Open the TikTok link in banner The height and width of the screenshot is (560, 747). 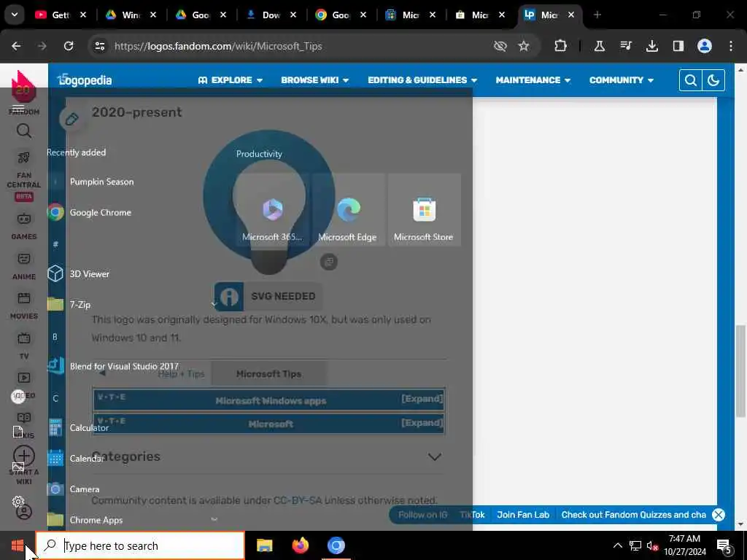tap(472, 515)
